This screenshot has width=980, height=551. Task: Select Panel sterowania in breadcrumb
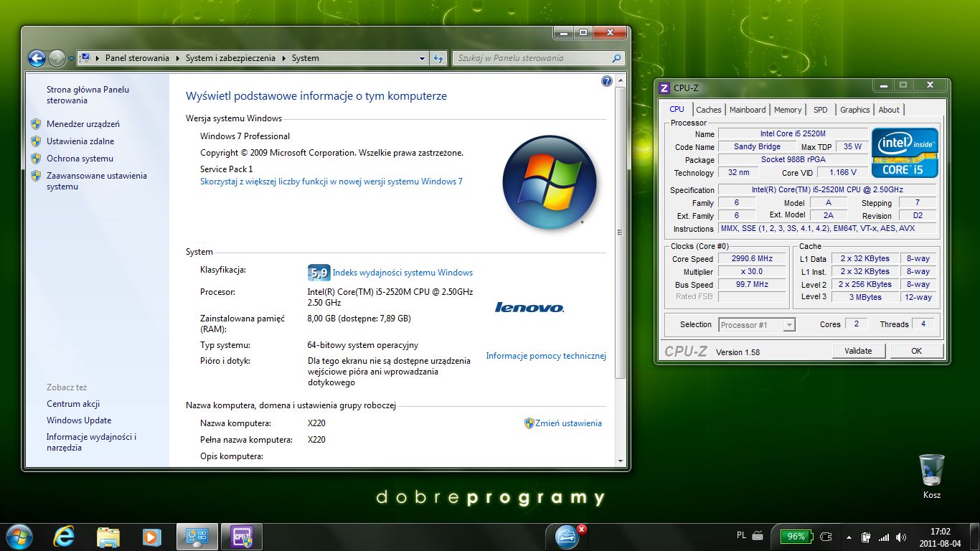[137, 58]
